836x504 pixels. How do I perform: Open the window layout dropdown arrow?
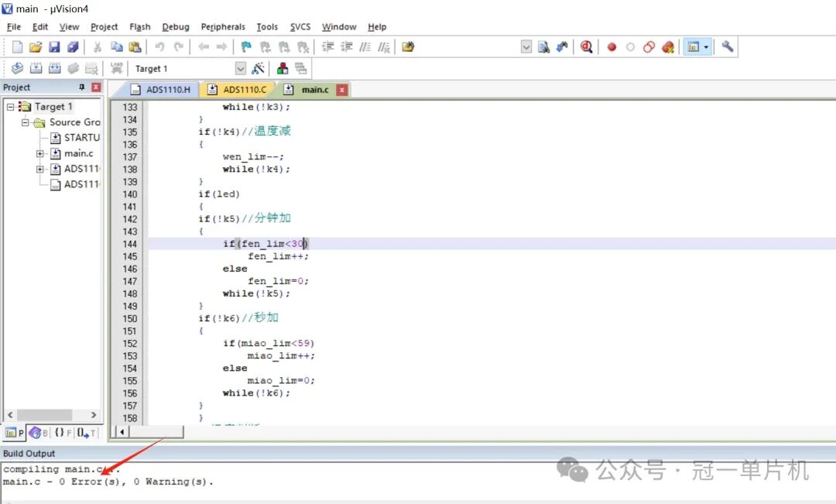pyautogui.click(x=705, y=47)
